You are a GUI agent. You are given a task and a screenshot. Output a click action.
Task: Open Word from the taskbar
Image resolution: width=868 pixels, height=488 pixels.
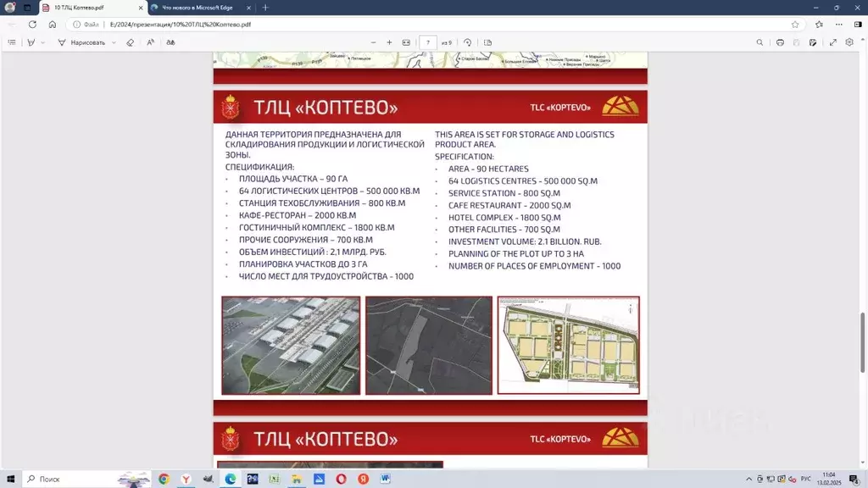(386, 480)
